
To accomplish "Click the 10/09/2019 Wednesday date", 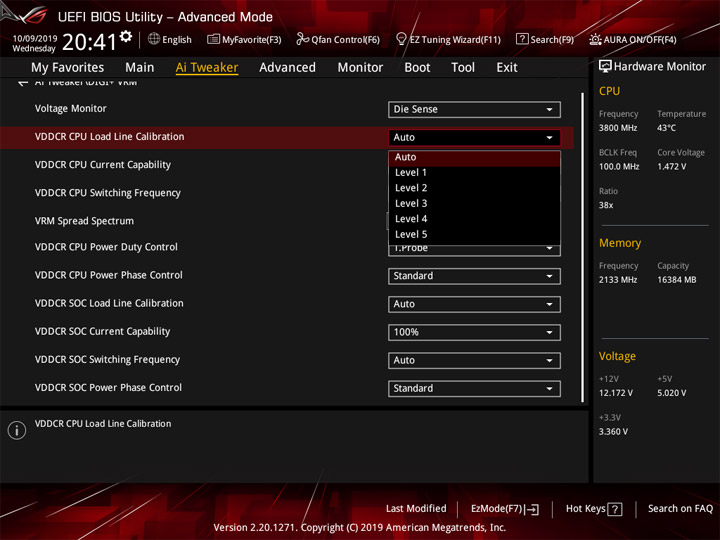I will click(x=34, y=43).
